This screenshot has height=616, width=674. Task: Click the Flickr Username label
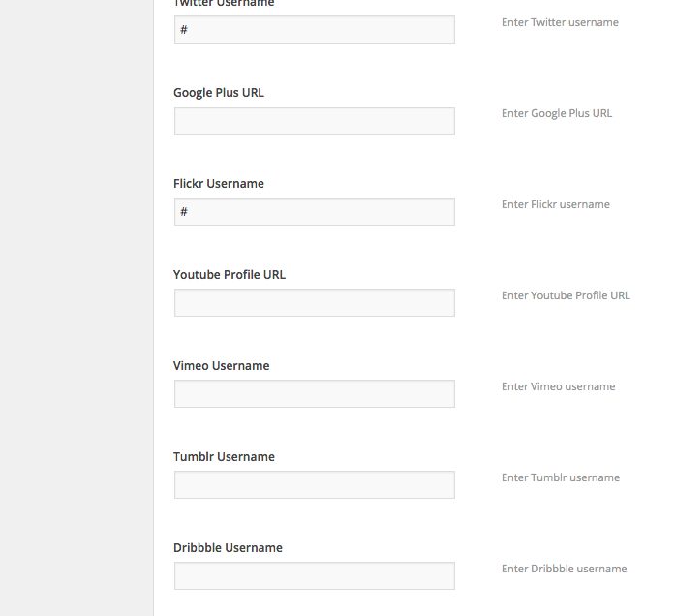218,184
